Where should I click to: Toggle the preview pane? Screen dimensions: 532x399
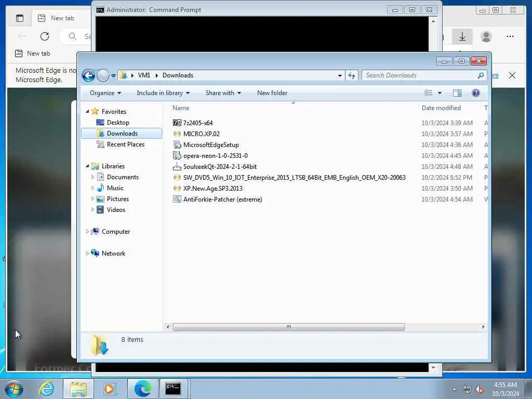pyautogui.click(x=457, y=93)
